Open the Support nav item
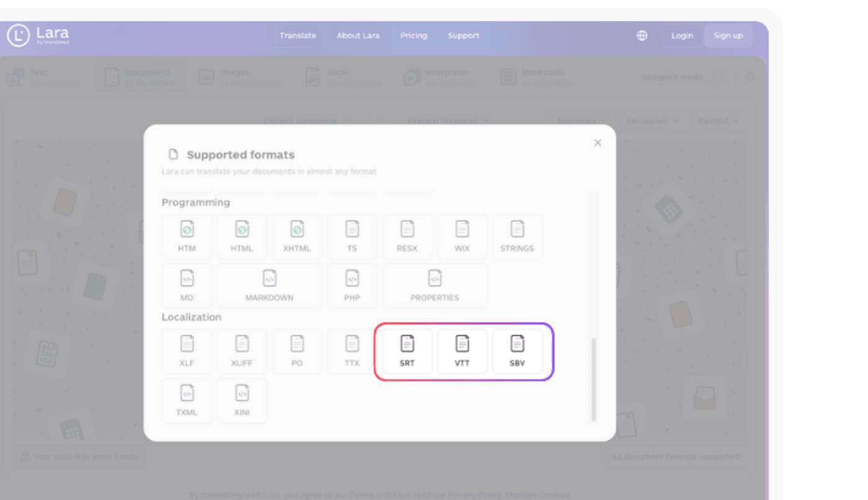868x500 pixels. point(464,36)
